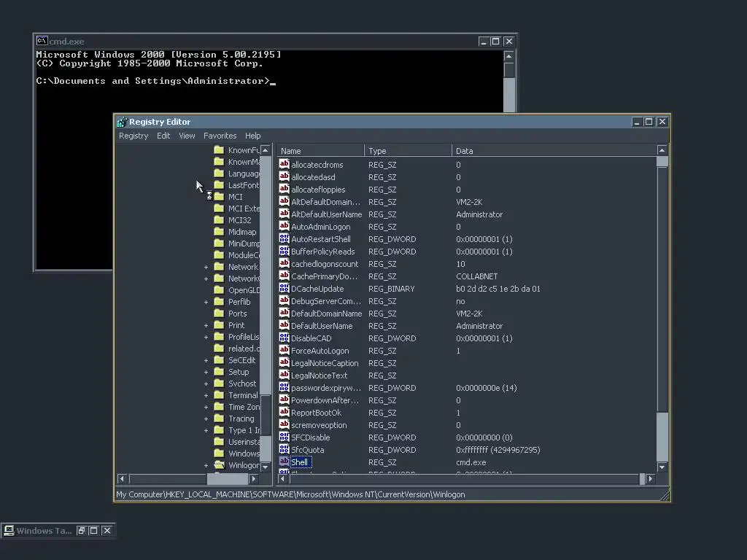Viewport: 747px width, 560px height.
Task: Click the scroll-down arrow in the values list
Action: tap(662, 467)
